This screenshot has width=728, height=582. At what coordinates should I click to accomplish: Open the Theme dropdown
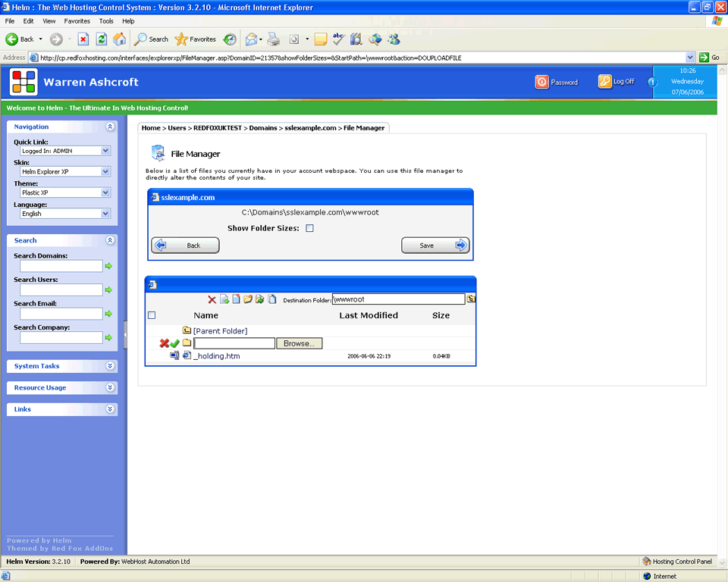[65, 192]
